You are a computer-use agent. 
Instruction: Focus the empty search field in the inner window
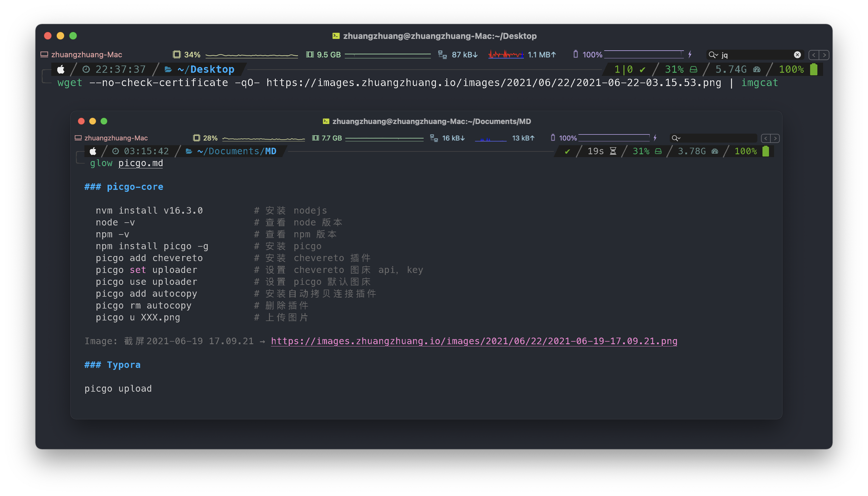point(713,138)
